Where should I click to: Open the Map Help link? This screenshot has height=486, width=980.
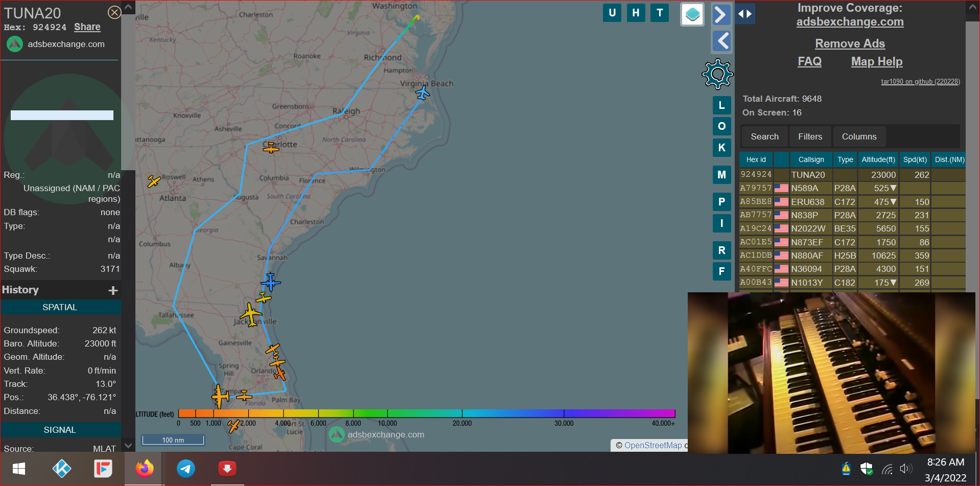click(x=877, y=62)
